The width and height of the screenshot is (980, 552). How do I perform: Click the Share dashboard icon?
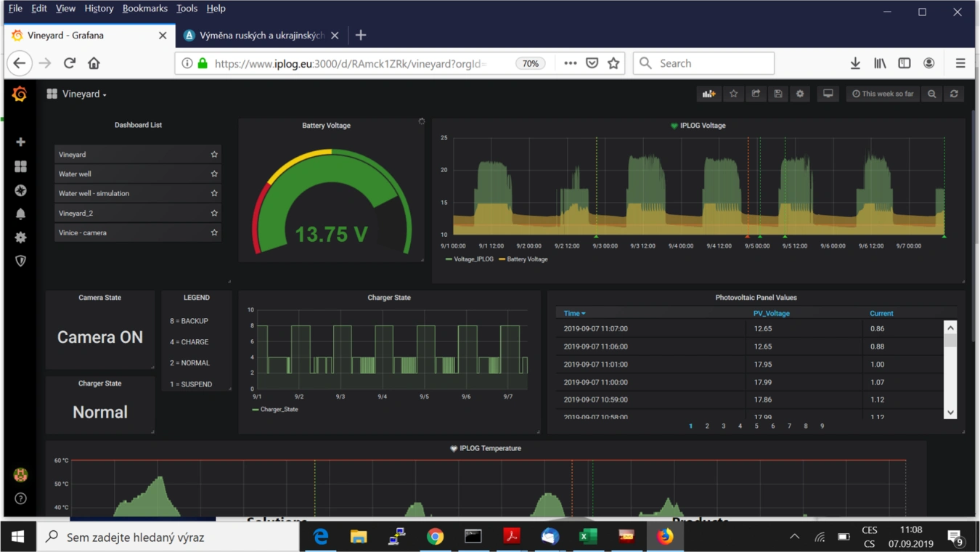[x=756, y=94]
